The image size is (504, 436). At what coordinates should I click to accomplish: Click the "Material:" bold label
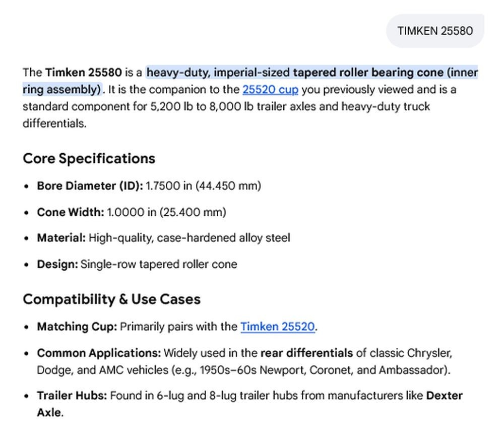pos(61,238)
